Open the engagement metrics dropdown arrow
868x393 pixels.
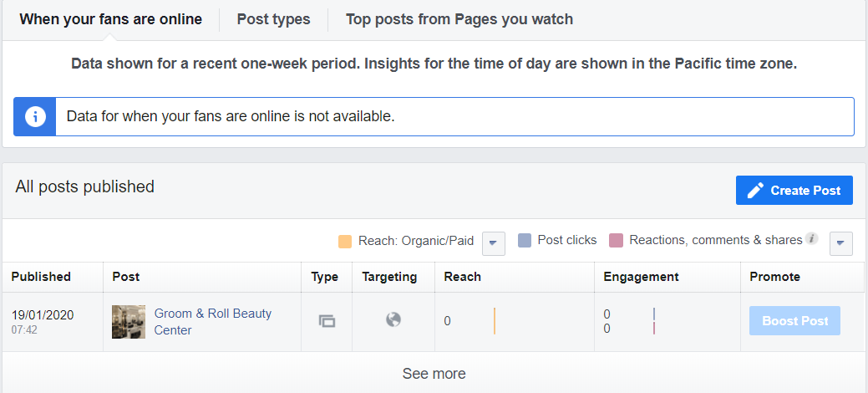(x=840, y=243)
